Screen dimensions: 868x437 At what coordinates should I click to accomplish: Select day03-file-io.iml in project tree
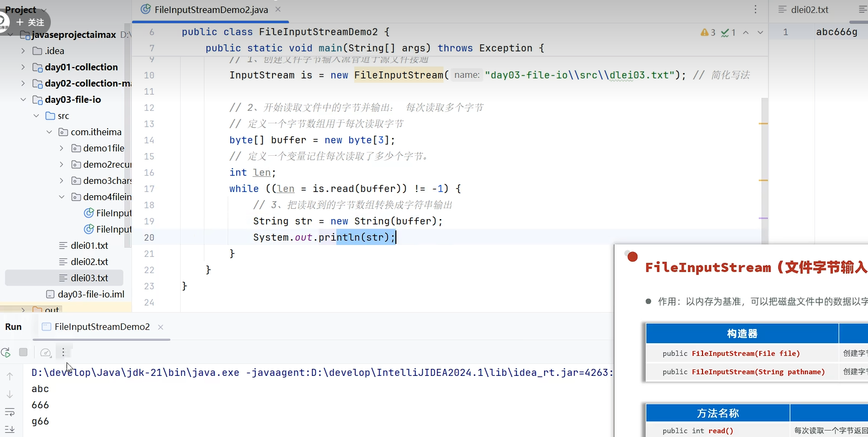click(x=91, y=294)
